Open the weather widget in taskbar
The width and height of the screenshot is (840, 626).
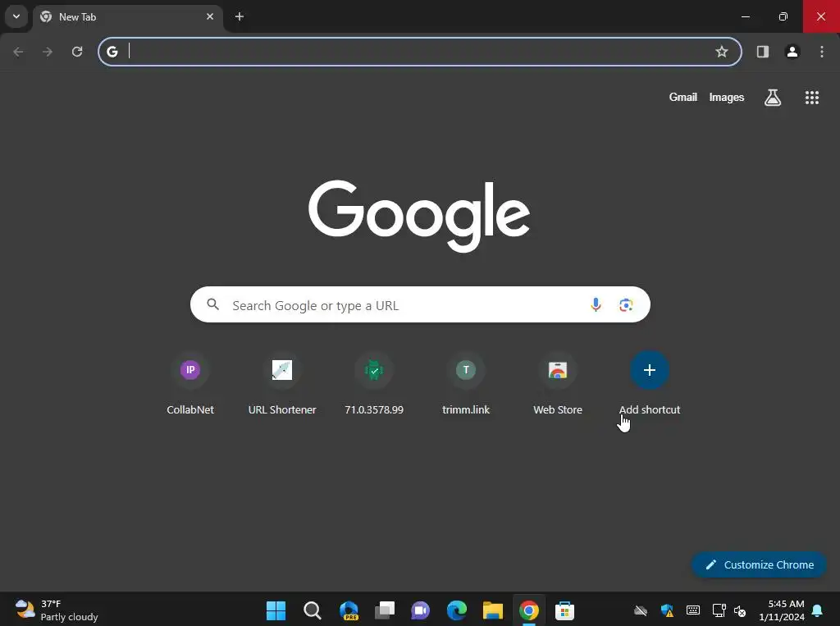click(57, 610)
